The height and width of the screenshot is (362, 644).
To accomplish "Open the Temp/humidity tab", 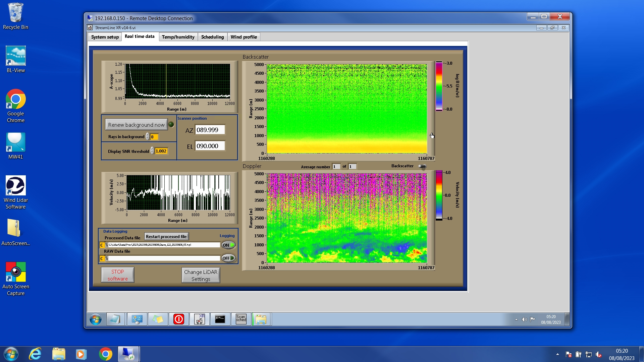I will click(178, 37).
